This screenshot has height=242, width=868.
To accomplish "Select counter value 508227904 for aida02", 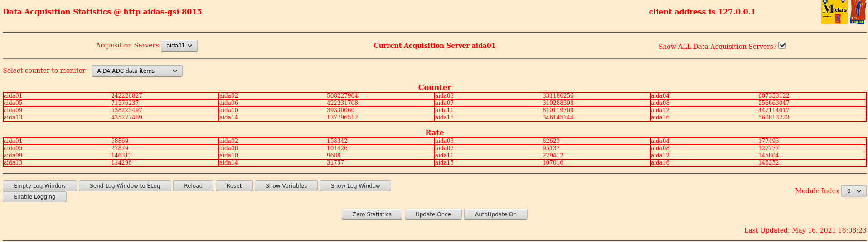I will click(342, 96).
